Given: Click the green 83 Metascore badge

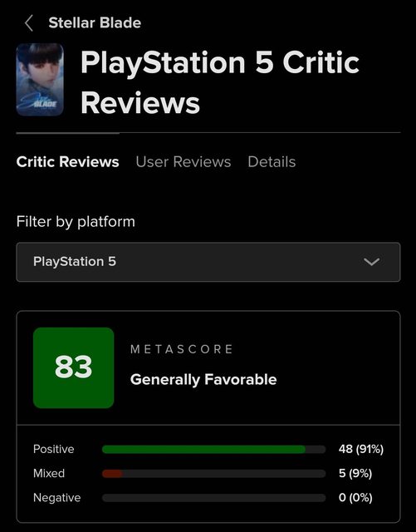Looking at the screenshot, I should click(74, 367).
